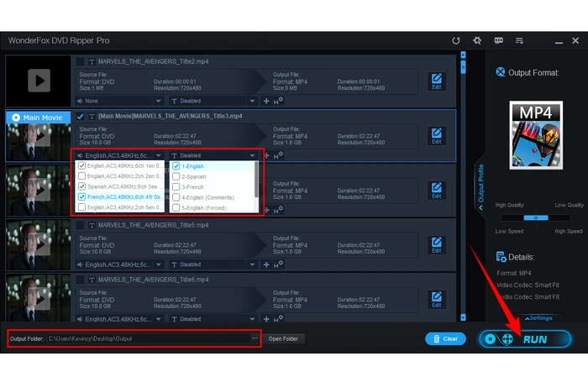
Task: Uncheck English AC3 6ch 1en audio track
Action: tap(81, 165)
